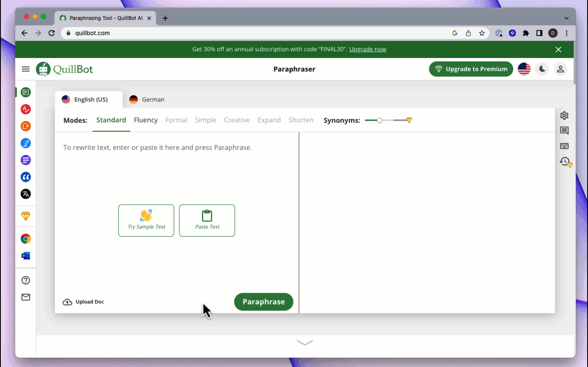Switch to the German language tab
The width and height of the screenshot is (588, 367).
[x=147, y=99]
